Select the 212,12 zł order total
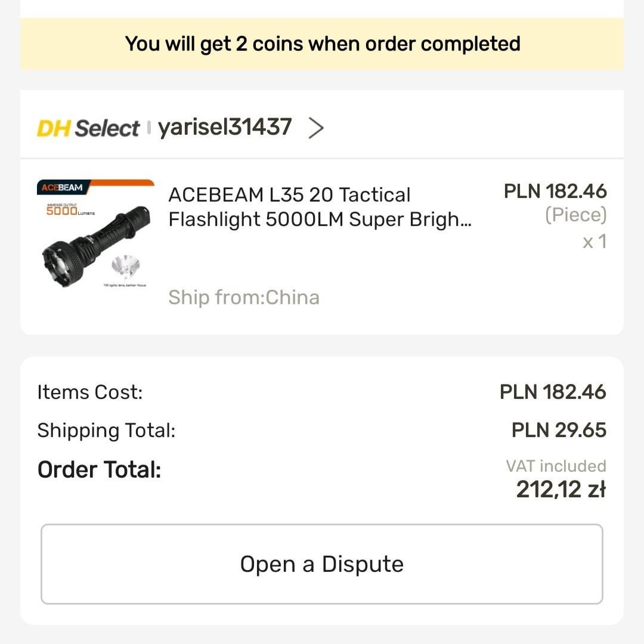Screen dimensions: 644x644 tap(561, 490)
